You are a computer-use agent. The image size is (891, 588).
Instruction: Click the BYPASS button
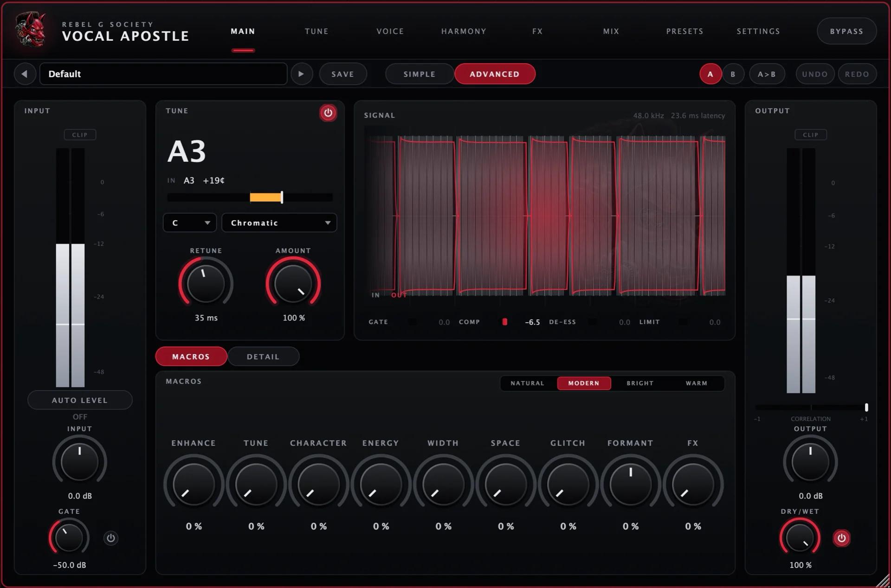click(846, 32)
